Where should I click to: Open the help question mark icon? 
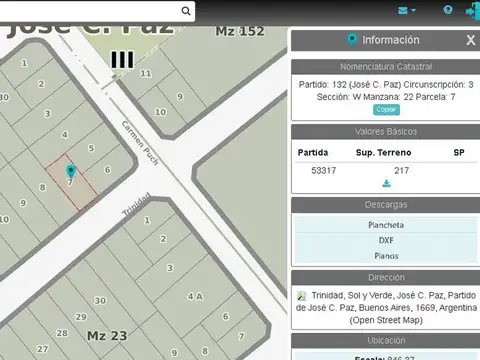pos(448,10)
